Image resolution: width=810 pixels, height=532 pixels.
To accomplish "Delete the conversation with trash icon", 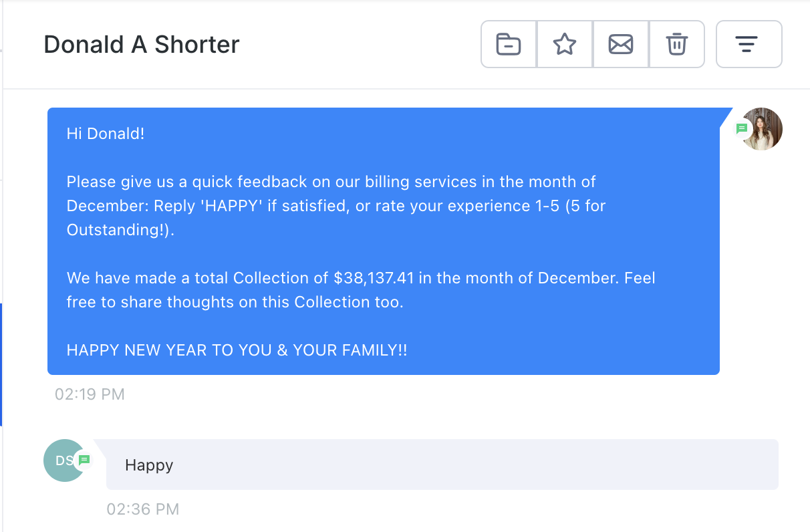I will point(676,45).
